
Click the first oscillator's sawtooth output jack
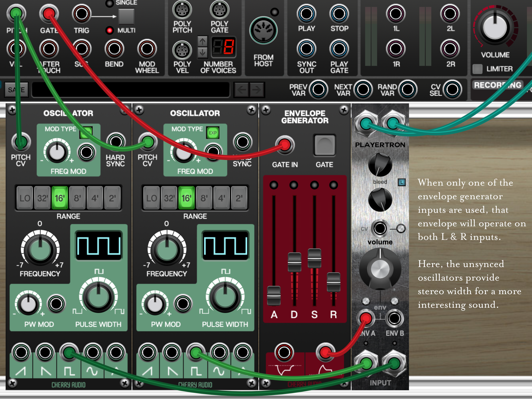coord(21,352)
